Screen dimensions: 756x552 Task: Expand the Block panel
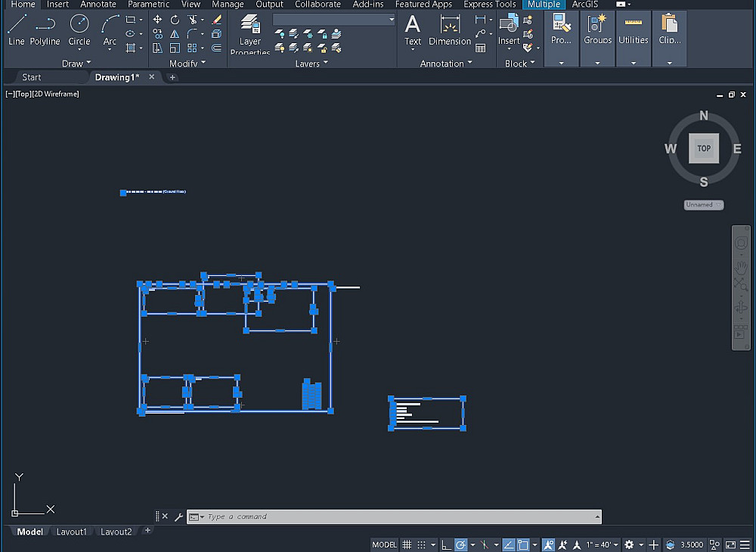point(520,64)
